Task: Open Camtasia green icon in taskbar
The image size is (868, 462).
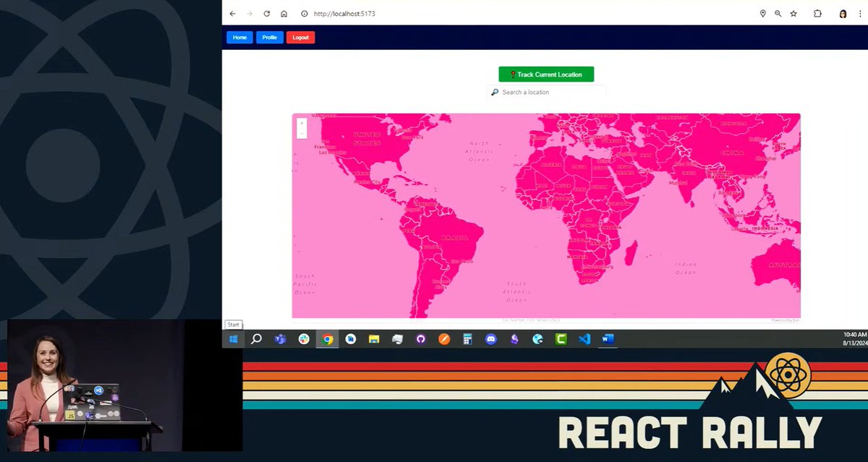Action: click(x=561, y=339)
